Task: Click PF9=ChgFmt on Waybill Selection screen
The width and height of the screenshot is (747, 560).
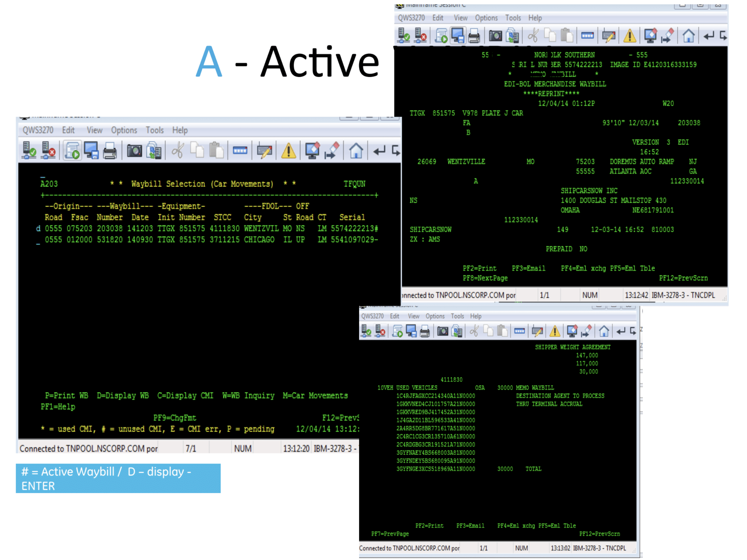Action: click(175, 418)
